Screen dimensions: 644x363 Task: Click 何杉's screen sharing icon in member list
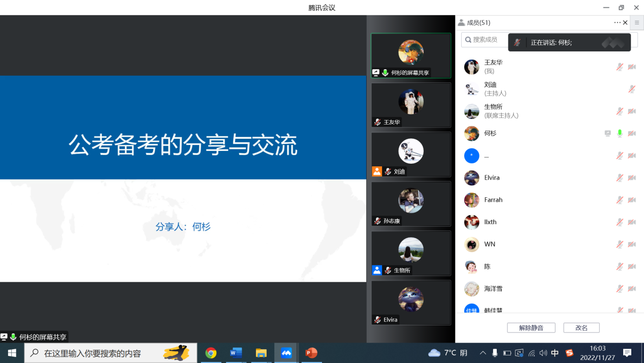tap(607, 133)
